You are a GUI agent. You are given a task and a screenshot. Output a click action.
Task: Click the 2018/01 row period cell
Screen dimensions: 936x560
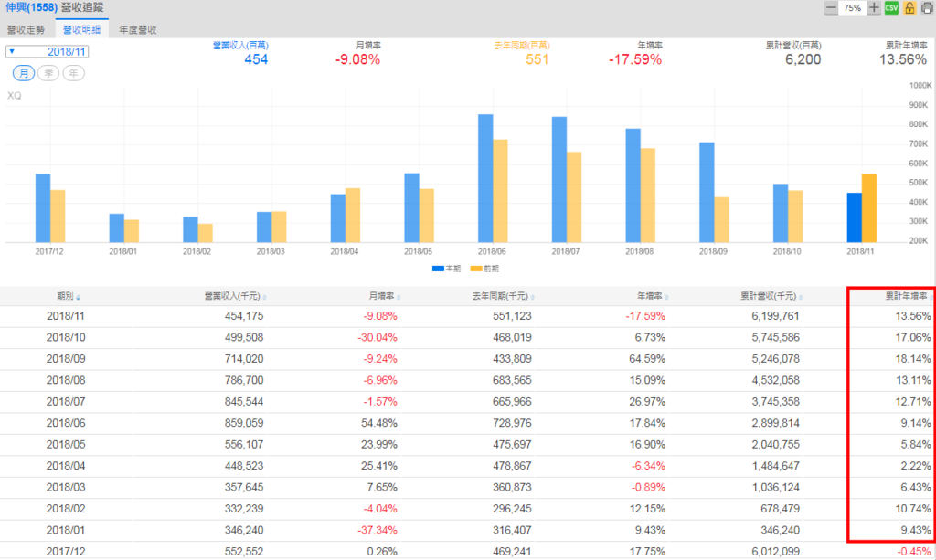pos(66,531)
